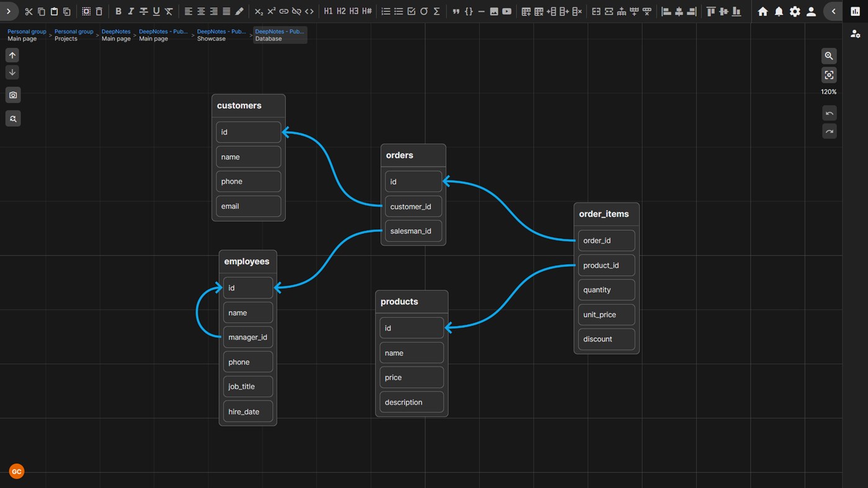The image size is (868, 488).
Task: Click the GC user avatar button
Action: [x=17, y=471]
